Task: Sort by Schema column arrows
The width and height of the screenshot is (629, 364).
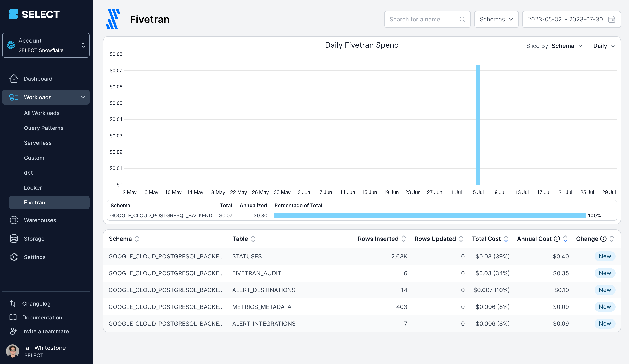Action: (137, 239)
